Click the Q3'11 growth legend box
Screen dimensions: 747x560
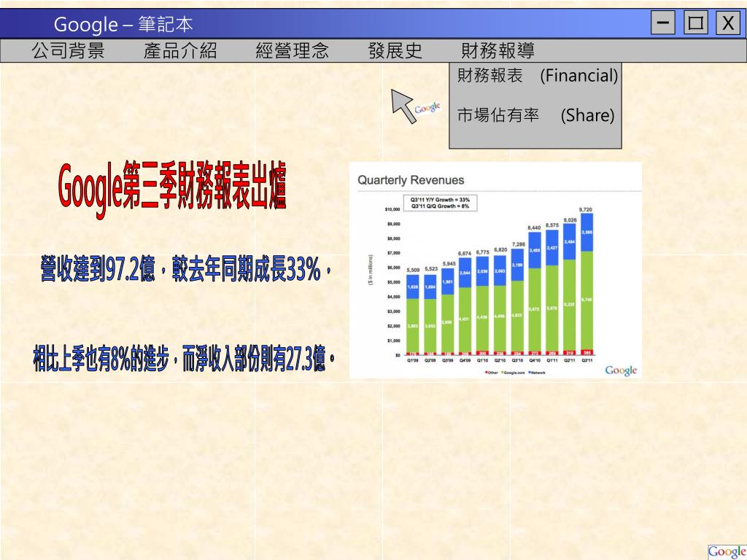[x=440, y=203]
